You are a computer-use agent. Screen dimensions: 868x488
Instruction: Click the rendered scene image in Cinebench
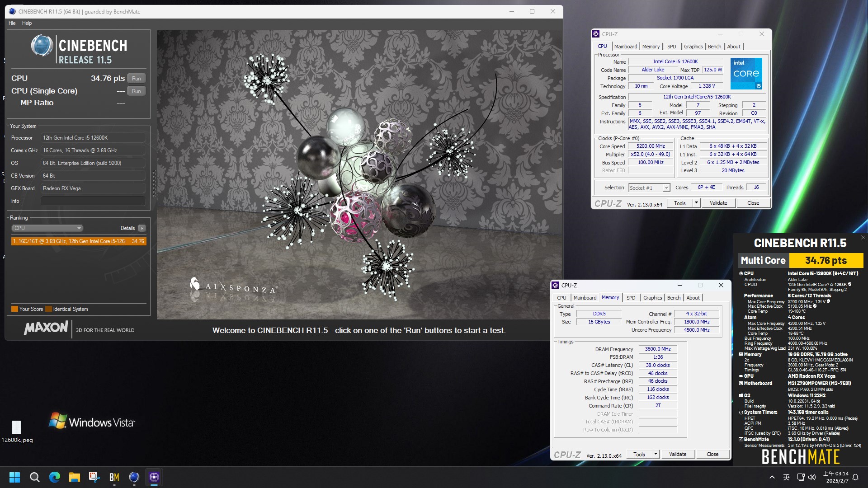coord(359,175)
